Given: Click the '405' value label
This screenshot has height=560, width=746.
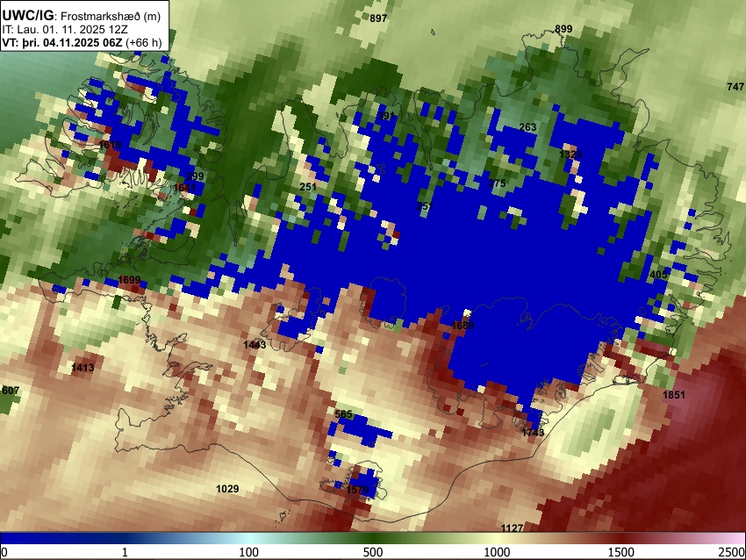Looking at the screenshot, I should tap(658, 275).
